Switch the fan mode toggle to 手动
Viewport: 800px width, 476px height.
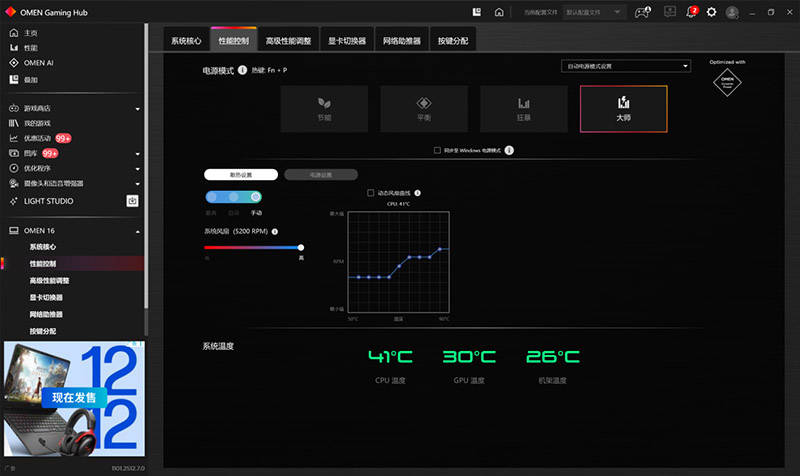[x=256, y=197]
